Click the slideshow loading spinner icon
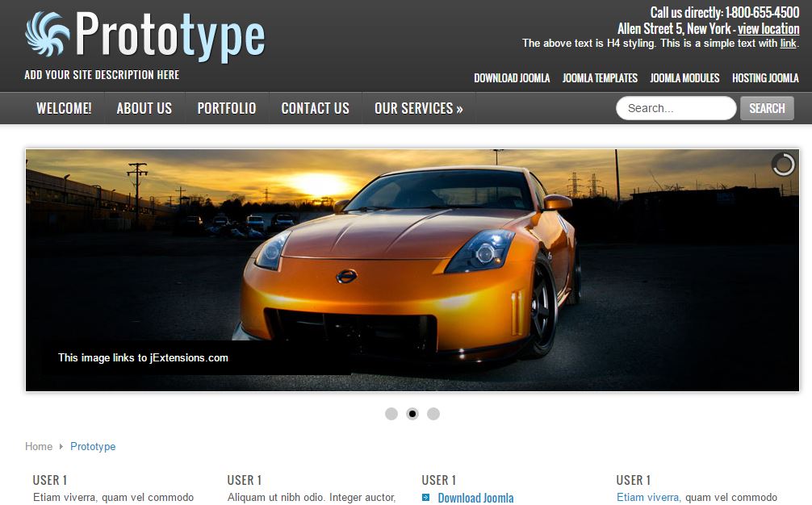The height and width of the screenshot is (505, 812). point(783,165)
